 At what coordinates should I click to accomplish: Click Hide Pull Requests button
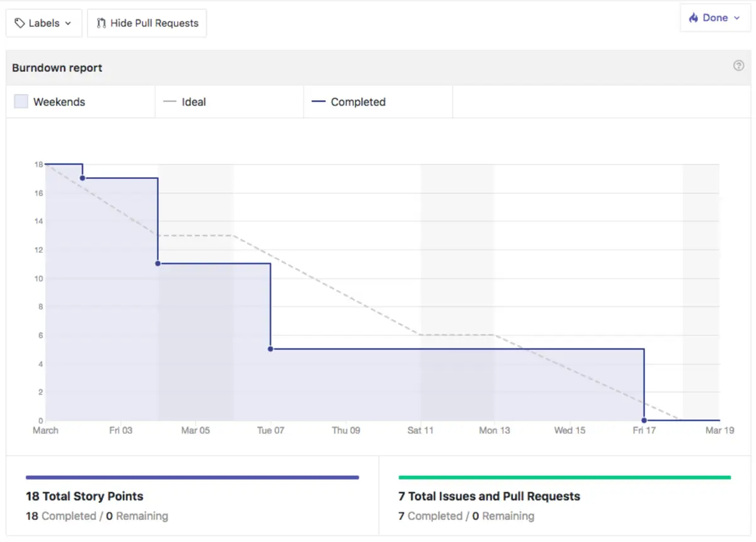coord(147,23)
